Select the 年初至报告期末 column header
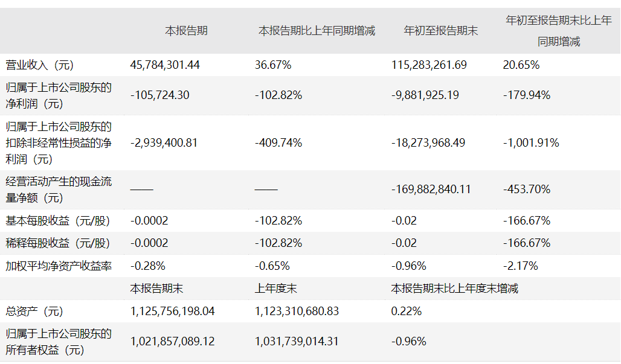 pyautogui.click(x=441, y=31)
